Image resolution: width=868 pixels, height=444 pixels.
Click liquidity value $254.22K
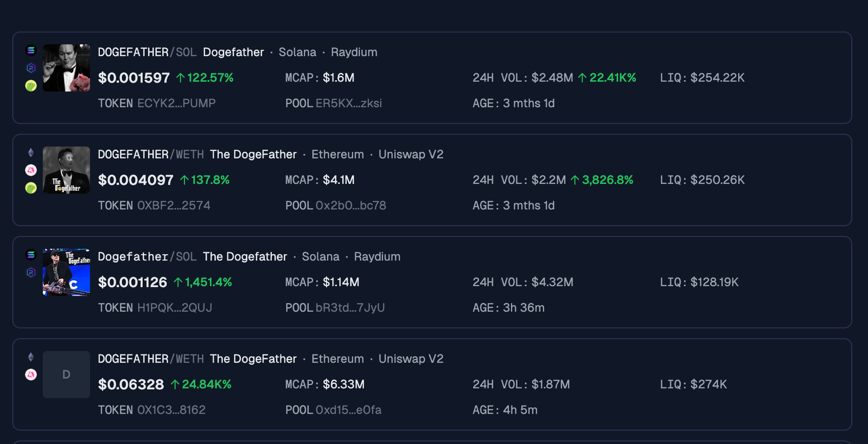point(717,78)
